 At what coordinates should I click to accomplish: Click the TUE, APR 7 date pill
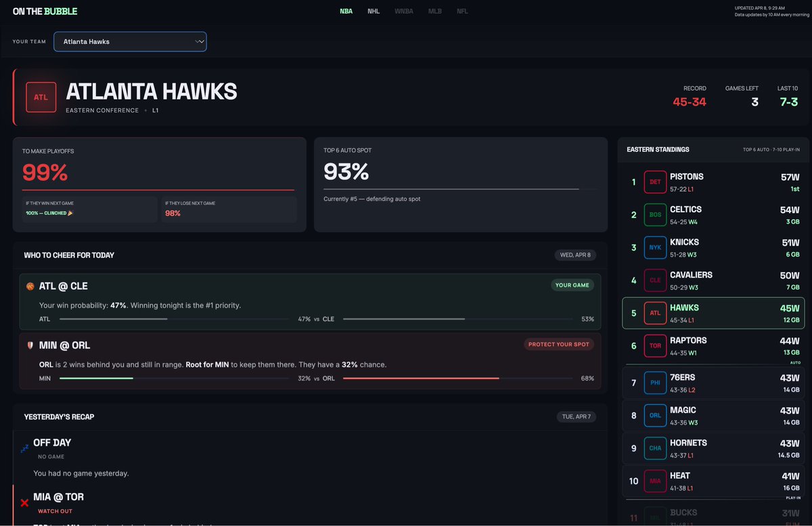click(x=576, y=417)
